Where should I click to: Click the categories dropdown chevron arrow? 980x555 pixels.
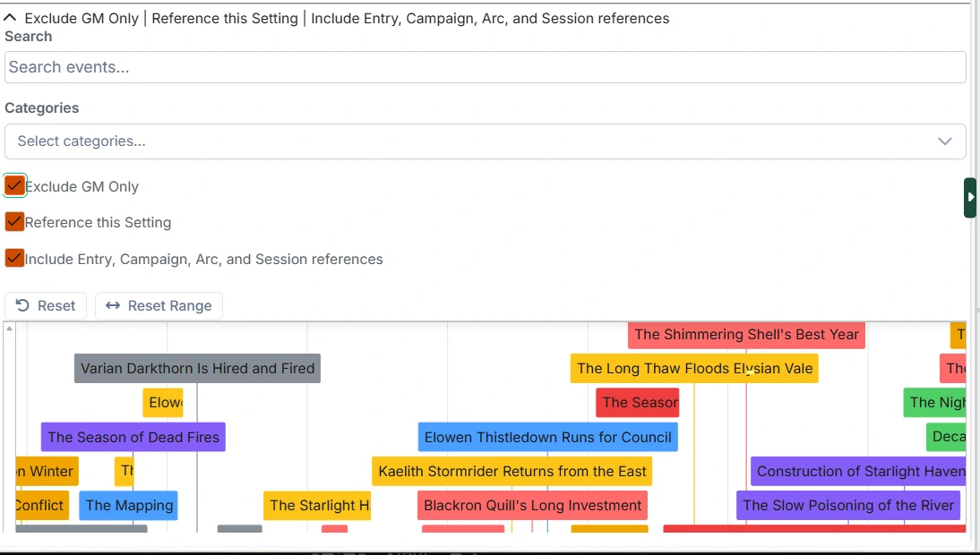(x=944, y=141)
